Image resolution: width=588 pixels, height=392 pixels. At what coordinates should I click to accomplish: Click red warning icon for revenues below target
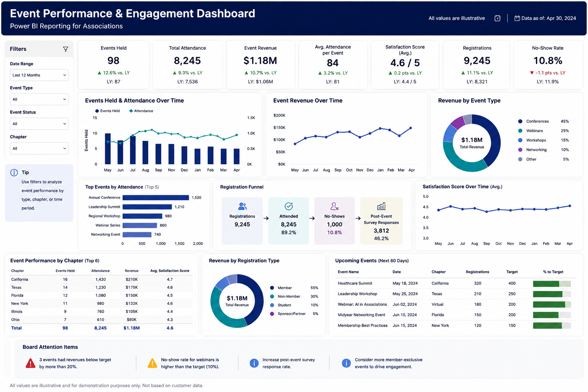coord(31,363)
